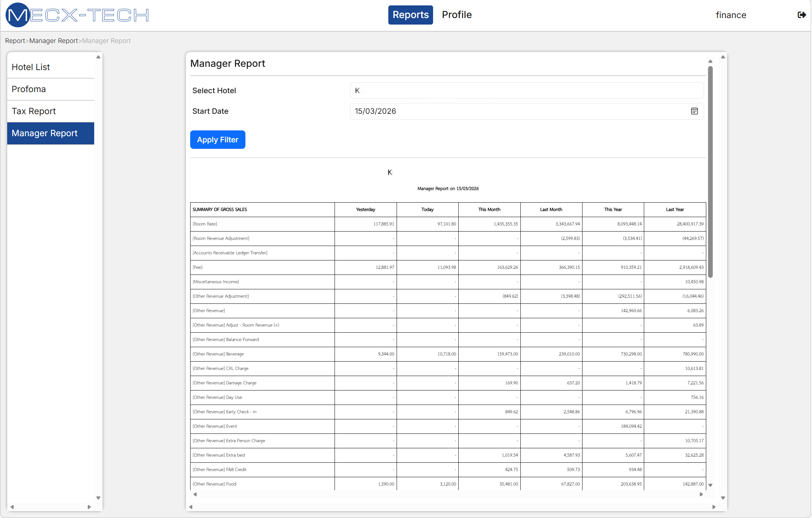Switch to the Profile tab
This screenshot has width=812, height=518.
[x=457, y=15]
